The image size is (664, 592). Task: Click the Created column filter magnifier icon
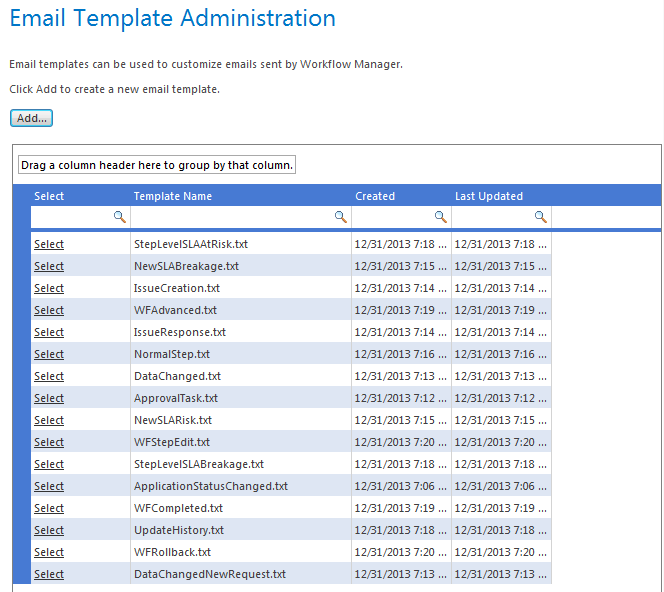(441, 217)
